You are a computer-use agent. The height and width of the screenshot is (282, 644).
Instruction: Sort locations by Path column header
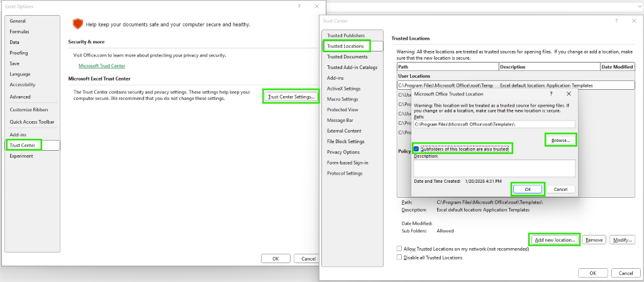click(448, 67)
